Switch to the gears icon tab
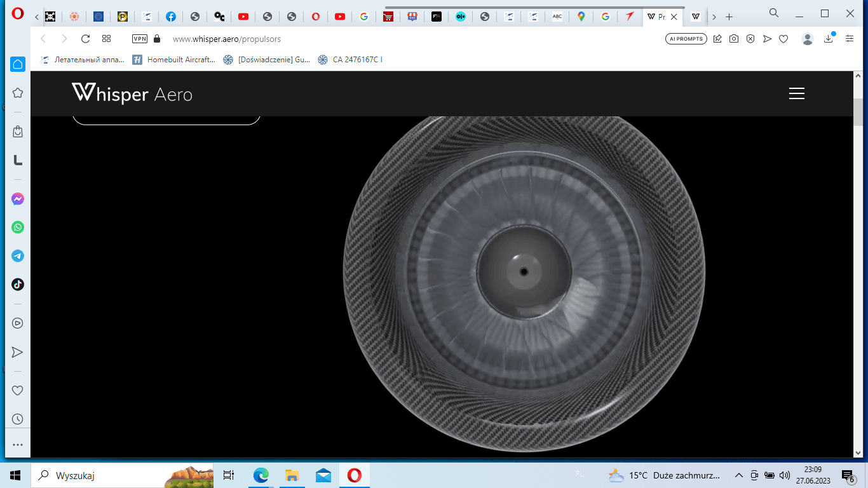Viewport: 868px width, 488px height. [x=219, y=17]
